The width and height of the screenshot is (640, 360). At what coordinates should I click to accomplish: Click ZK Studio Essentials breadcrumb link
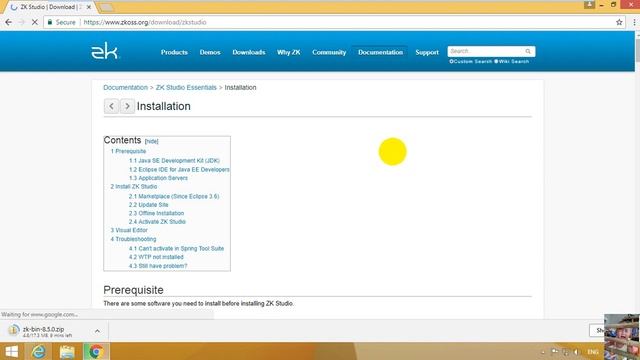click(186, 87)
